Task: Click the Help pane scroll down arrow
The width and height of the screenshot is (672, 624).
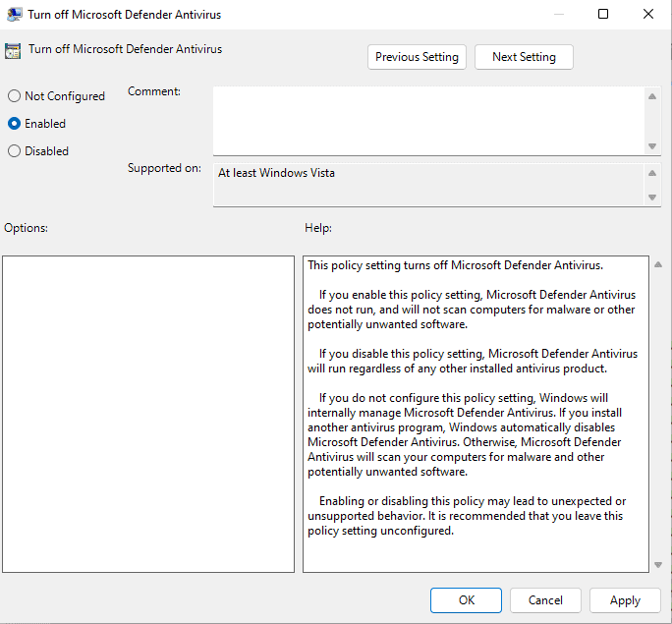Action: [657, 565]
